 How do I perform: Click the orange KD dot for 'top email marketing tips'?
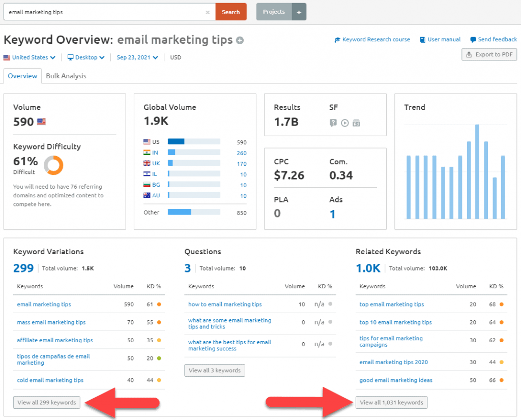[x=501, y=305]
